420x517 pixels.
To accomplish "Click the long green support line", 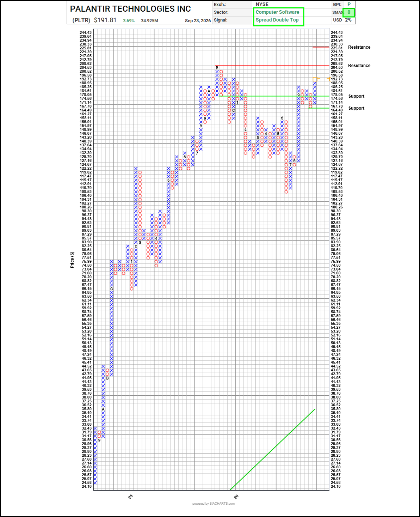I will point(272,96).
